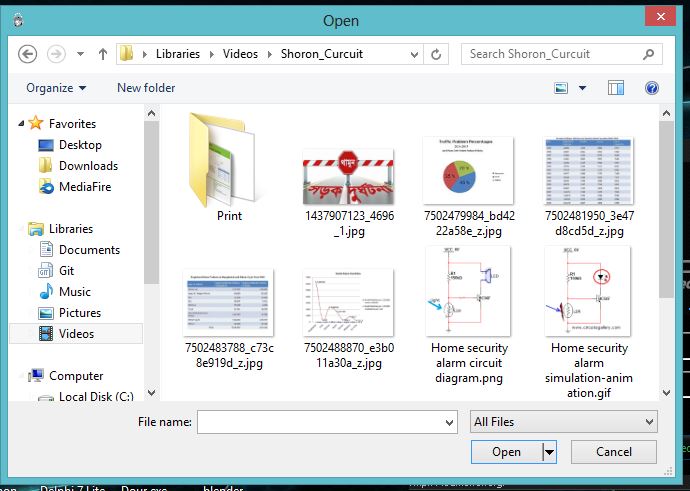Create a New folder
The height and width of the screenshot is (491, 690).
(146, 88)
